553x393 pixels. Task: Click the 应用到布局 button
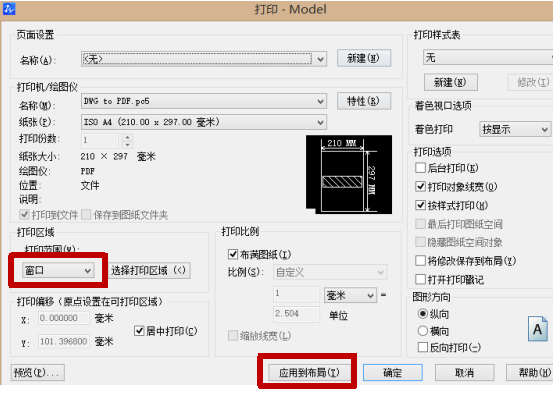[x=309, y=373]
